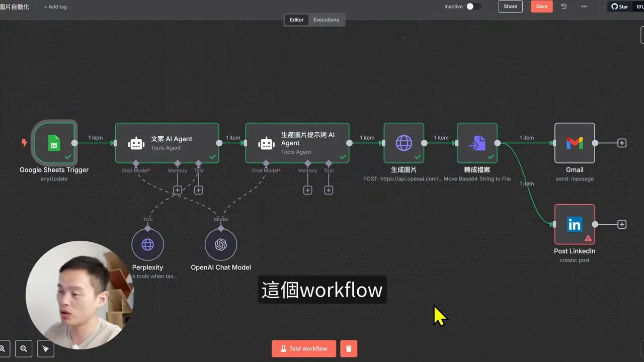644x362 pixels.
Task: Open the three-dot more options menu
Action: tap(584, 7)
